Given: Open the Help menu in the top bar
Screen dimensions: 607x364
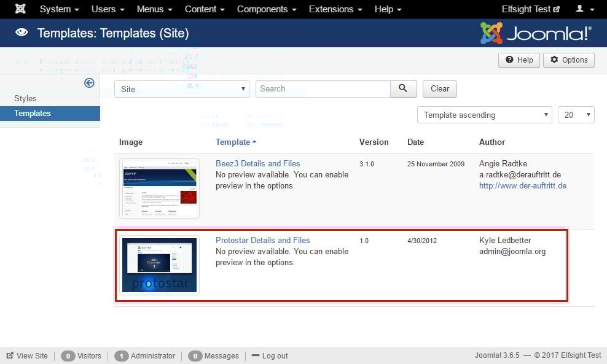Looking at the screenshot, I should (388, 9).
